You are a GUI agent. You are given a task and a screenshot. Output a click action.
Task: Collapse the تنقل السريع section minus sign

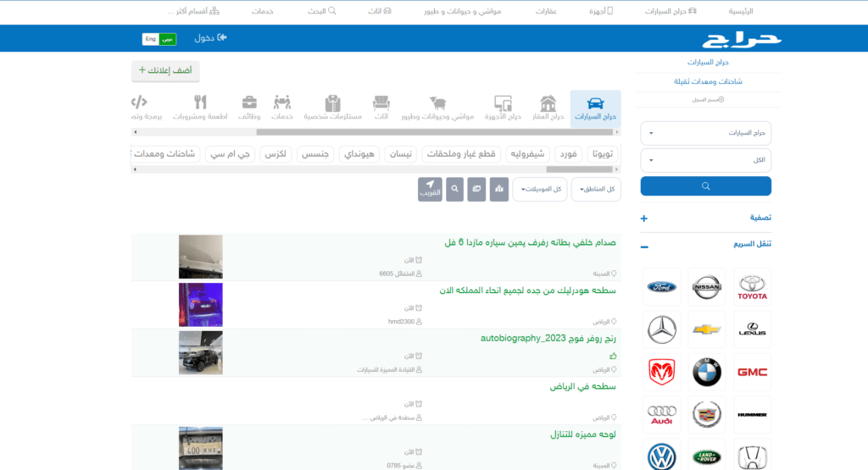tap(644, 246)
